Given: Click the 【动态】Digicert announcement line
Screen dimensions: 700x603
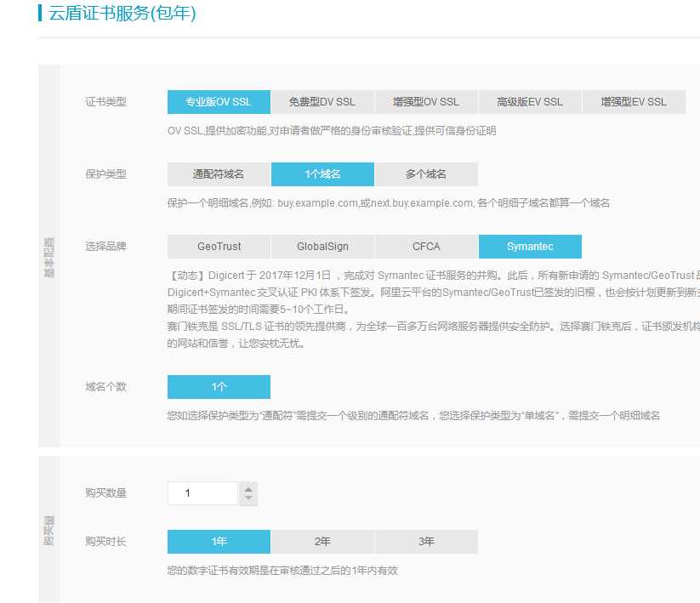Looking at the screenshot, I should click(434, 276).
